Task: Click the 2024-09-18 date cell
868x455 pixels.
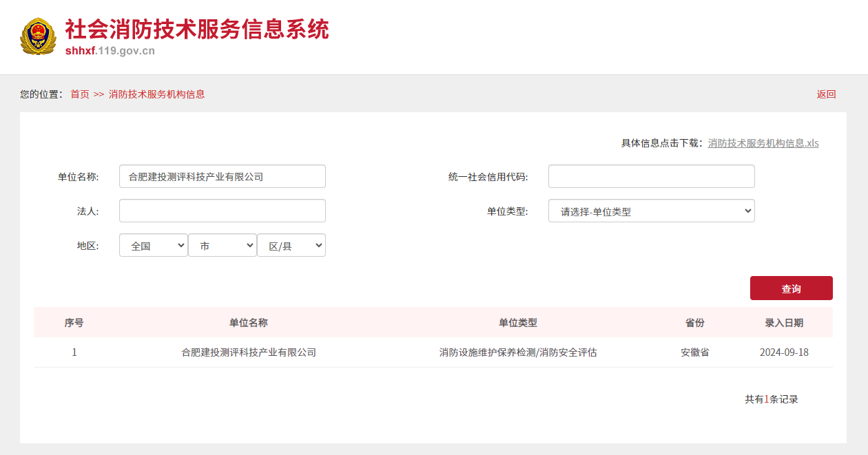Action: coord(784,352)
